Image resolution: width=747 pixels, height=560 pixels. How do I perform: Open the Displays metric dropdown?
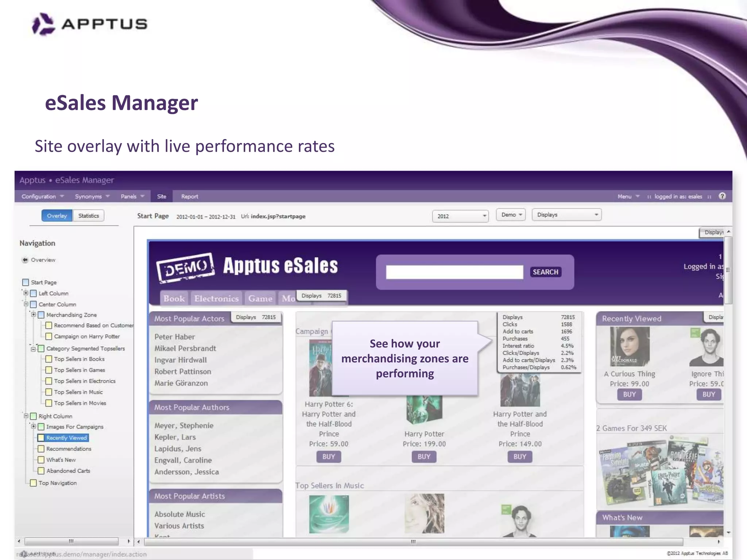click(566, 215)
